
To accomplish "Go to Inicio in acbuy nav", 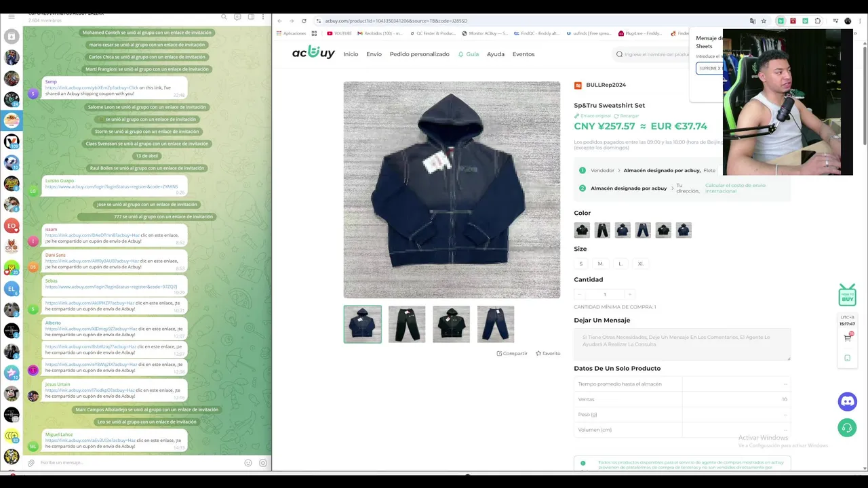I will [351, 54].
